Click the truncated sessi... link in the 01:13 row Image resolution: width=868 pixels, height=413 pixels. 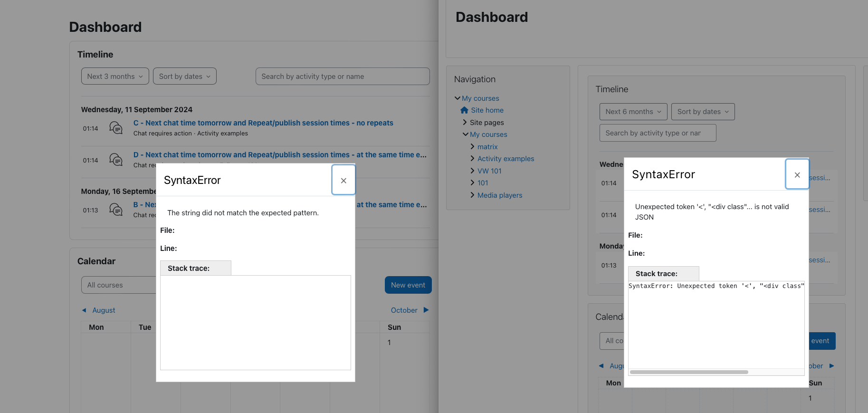[x=820, y=260]
